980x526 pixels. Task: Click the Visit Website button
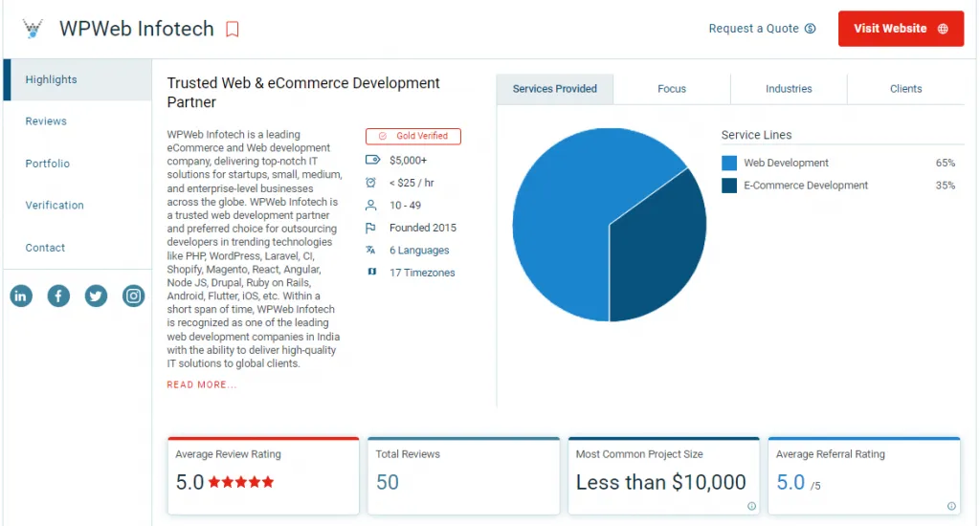901,29
